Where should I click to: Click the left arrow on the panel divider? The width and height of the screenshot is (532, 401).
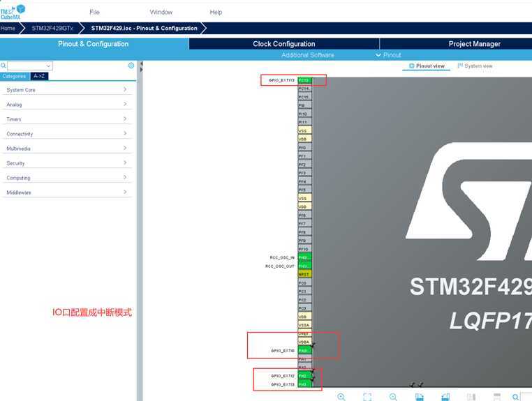(142, 63)
